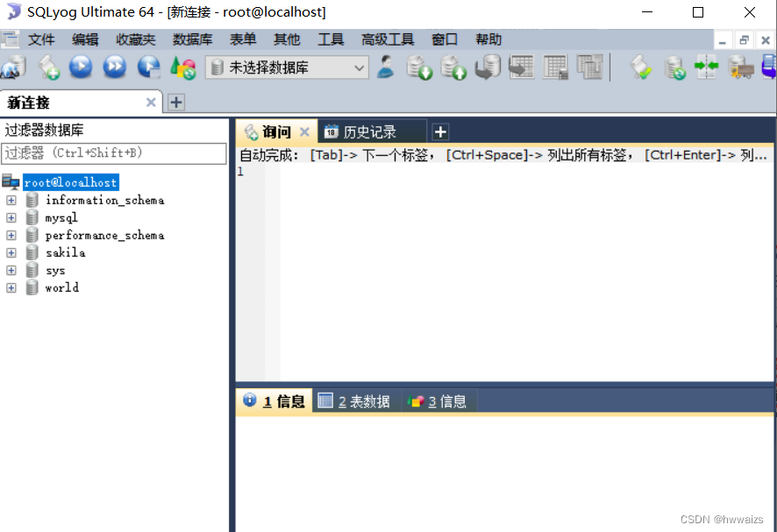Click the query scroll with checkmark icon

(x=641, y=67)
